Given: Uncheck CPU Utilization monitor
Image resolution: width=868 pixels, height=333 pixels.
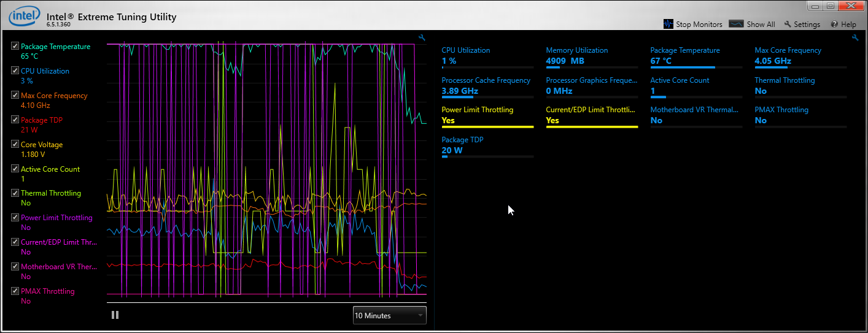Looking at the screenshot, I should (15, 71).
